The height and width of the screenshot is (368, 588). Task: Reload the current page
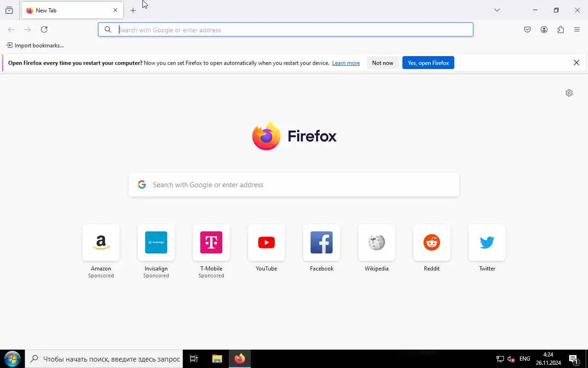click(44, 29)
